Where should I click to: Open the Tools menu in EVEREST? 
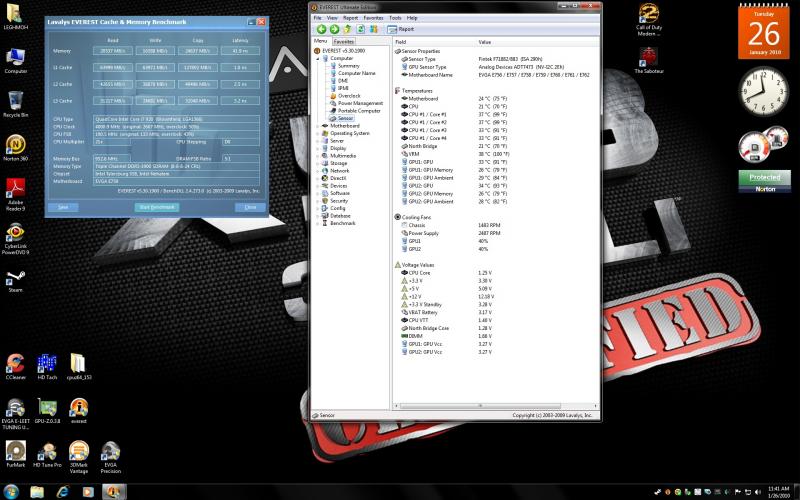coord(395,18)
